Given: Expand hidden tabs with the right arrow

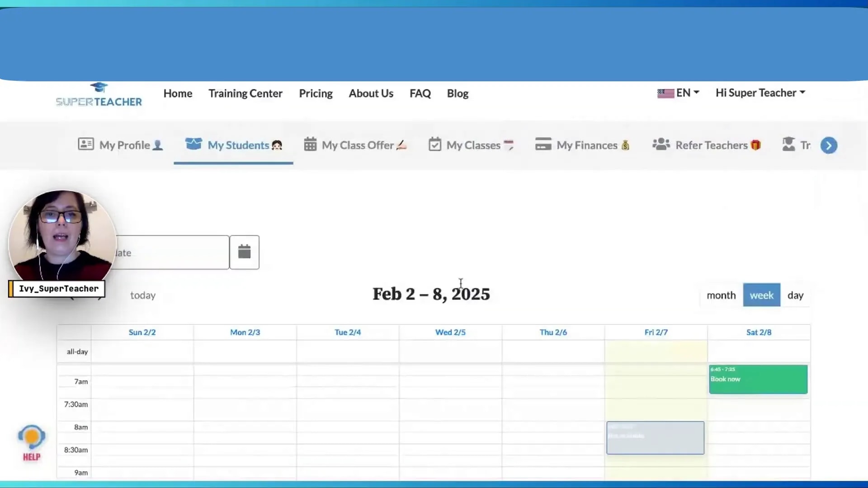Looking at the screenshot, I should pyautogui.click(x=829, y=145).
